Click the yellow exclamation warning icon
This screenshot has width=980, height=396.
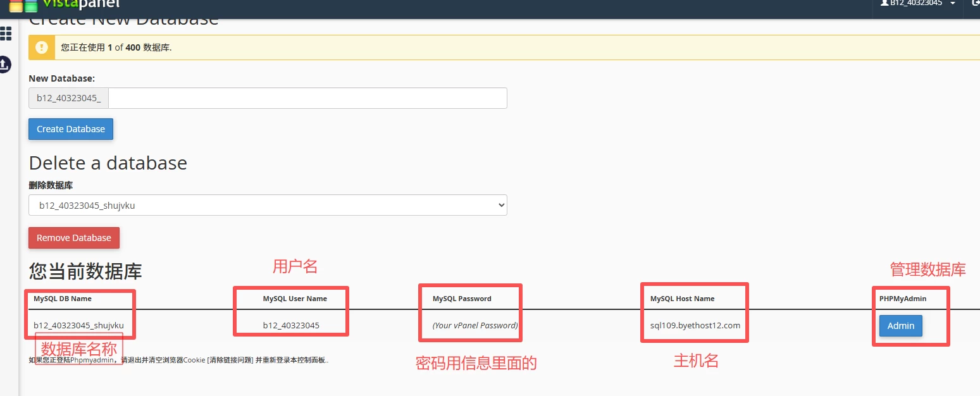[x=42, y=47]
